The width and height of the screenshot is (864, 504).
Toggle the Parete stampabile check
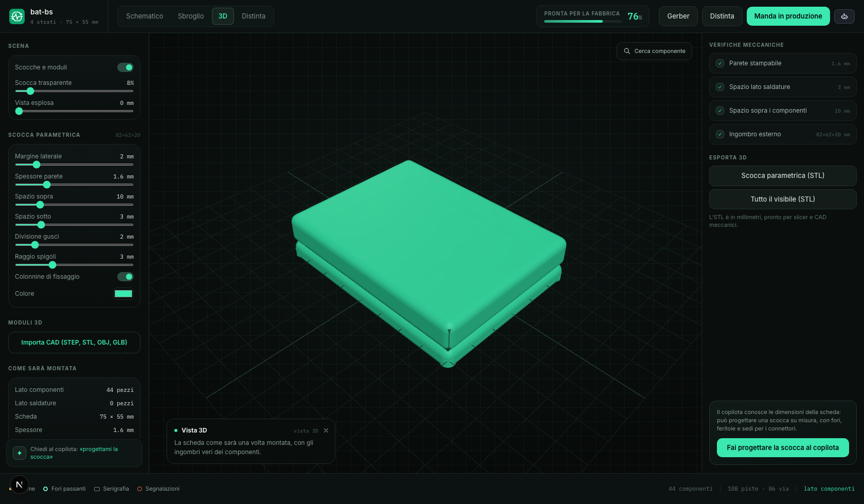720,63
